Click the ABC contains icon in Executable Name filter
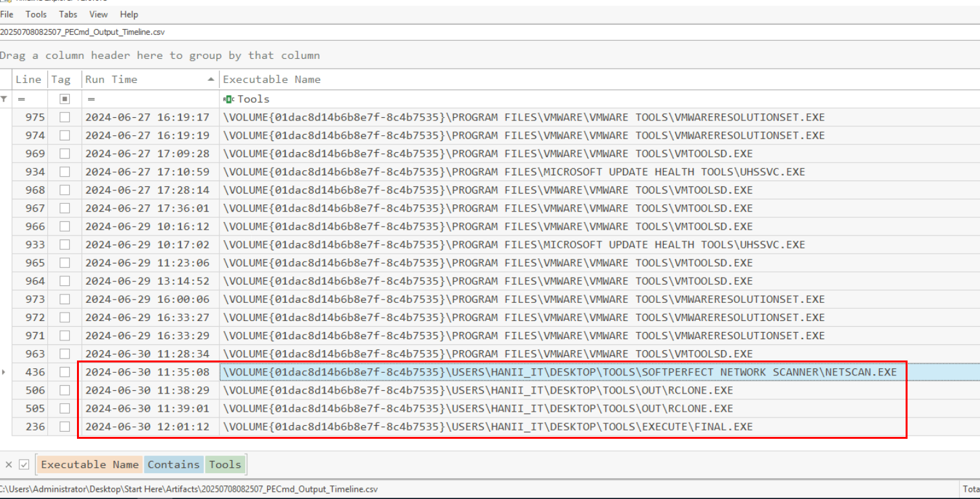This screenshot has height=499, width=980. [x=229, y=99]
